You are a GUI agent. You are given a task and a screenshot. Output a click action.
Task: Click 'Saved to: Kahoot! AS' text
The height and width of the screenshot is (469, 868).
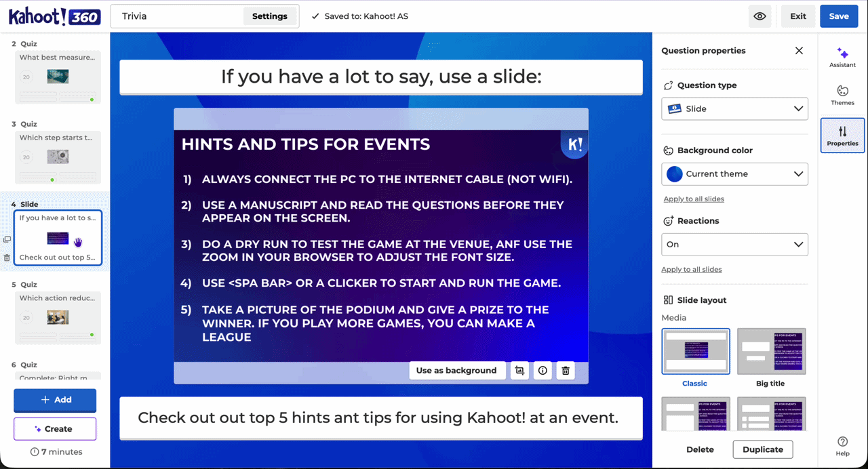(366, 16)
